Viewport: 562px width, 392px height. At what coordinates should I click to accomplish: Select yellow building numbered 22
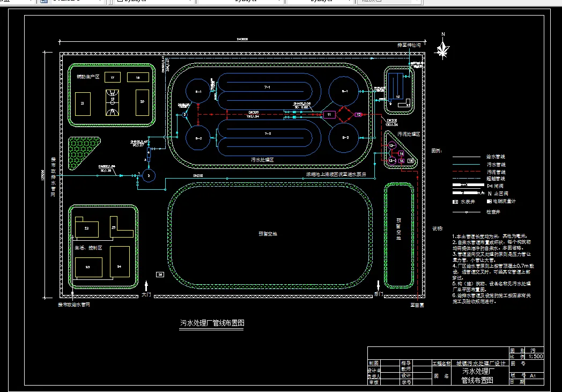[87, 227]
